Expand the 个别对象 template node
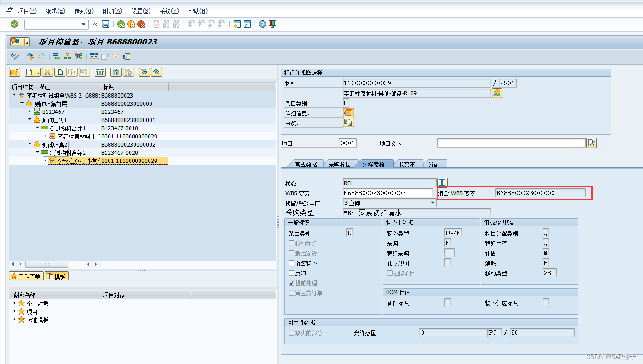Image resolution: width=643 pixels, height=364 pixels. [14, 303]
